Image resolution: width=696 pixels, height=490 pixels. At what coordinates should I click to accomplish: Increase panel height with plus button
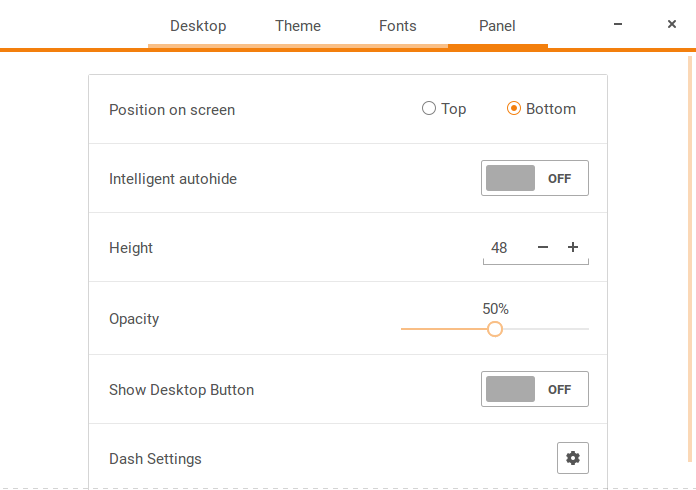point(573,247)
